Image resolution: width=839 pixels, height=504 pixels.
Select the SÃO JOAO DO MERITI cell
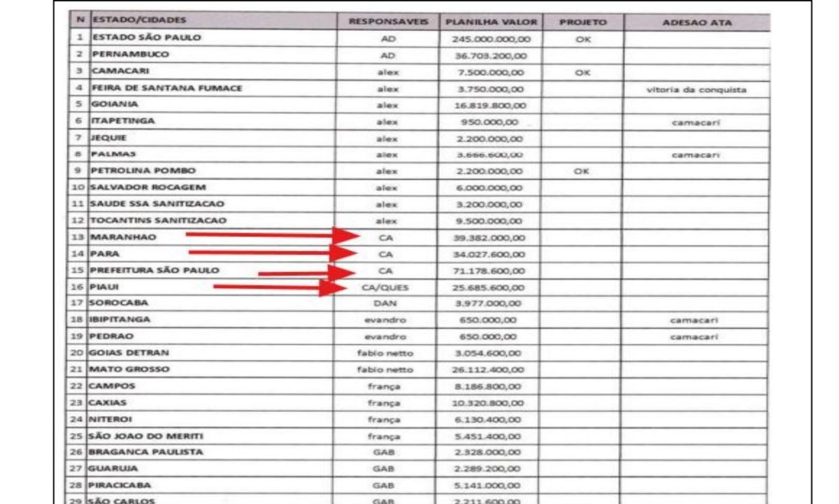pos(146,435)
